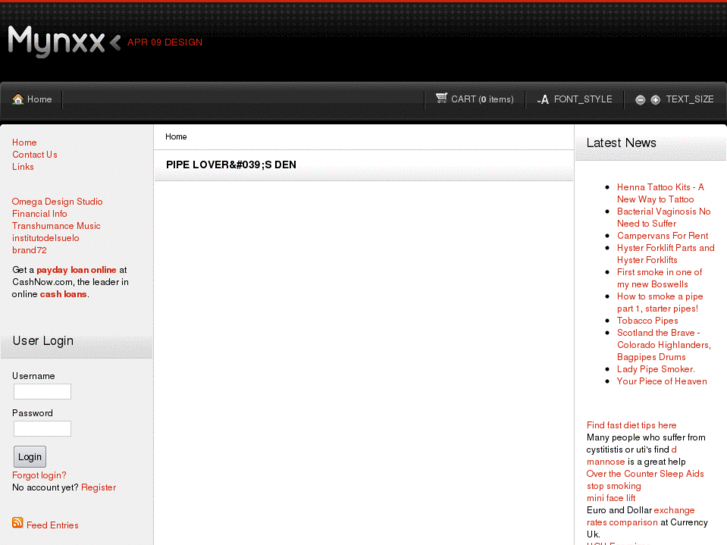727x545 pixels.
Task: Open the Contact Us link
Action: (x=35, y=154)
